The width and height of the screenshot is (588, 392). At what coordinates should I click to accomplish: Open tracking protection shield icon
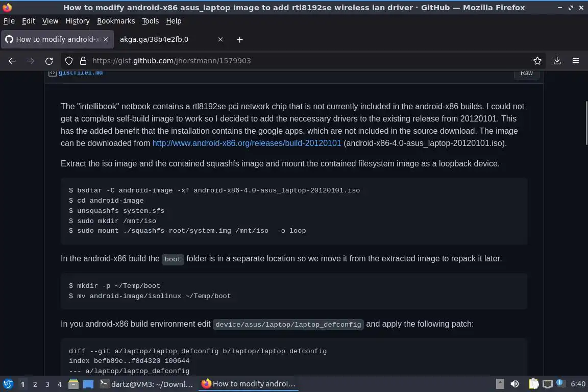point(69,61)
